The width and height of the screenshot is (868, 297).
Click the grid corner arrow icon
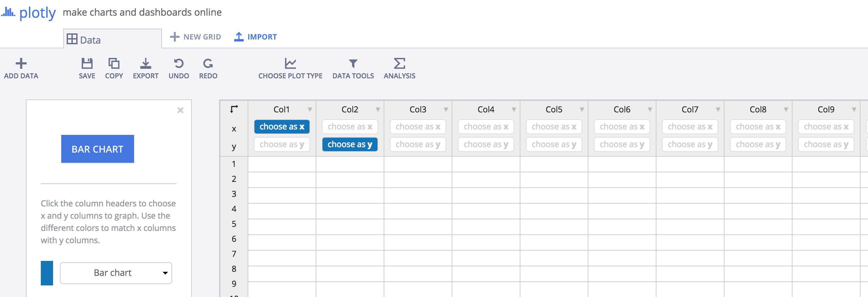(x=234, y=109)
